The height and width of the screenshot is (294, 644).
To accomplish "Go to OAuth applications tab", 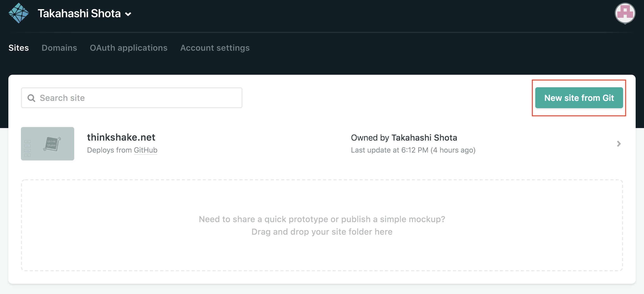I will tap(129, 48).
